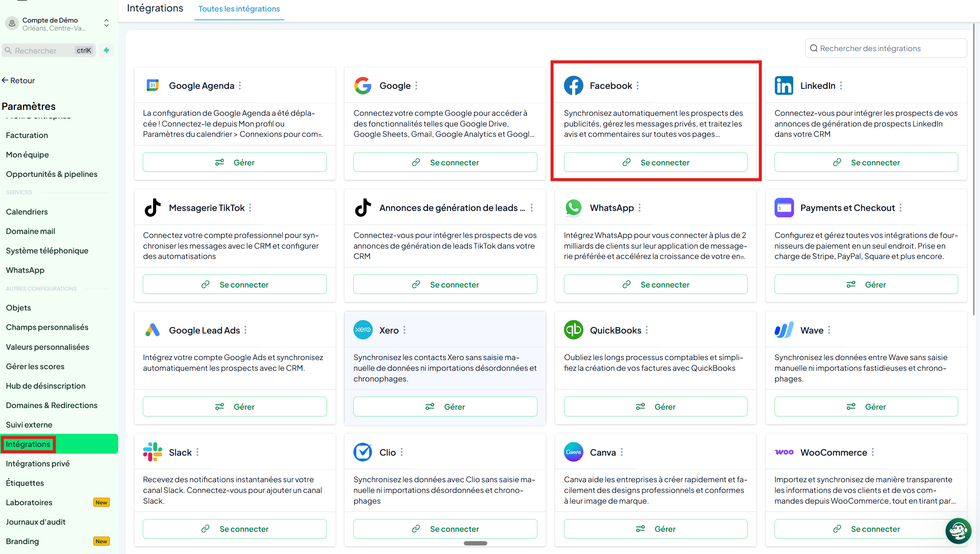Focus the Rechercher des intégrations field
980x554 pixels.
886,48
